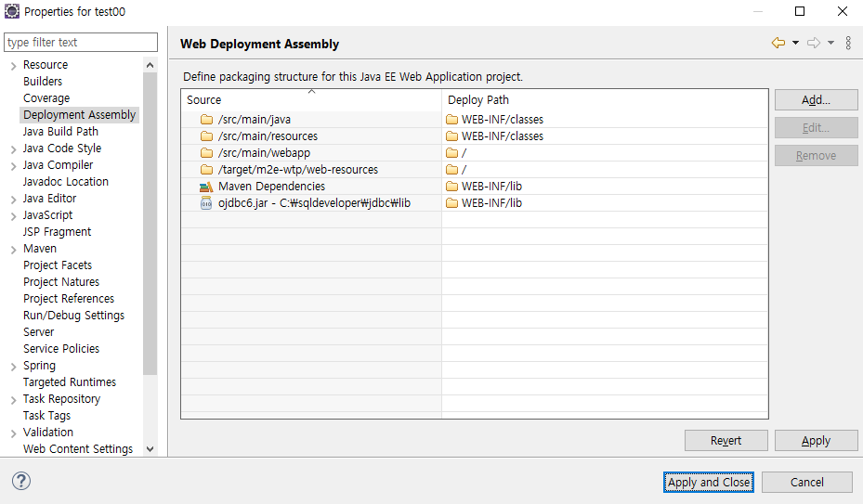863x504 pixels.
Task: Expand the Maven tree node
Action: point(13,250)
